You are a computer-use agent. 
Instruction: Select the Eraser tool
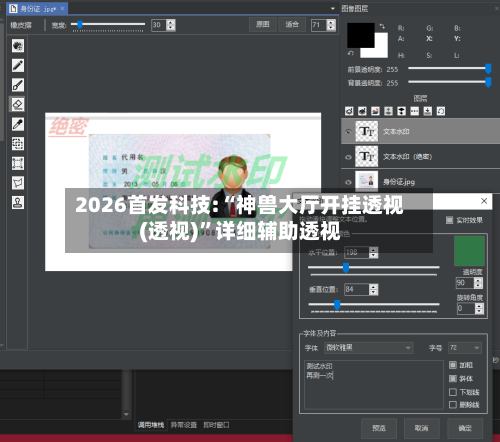click(x=18, y=104)
